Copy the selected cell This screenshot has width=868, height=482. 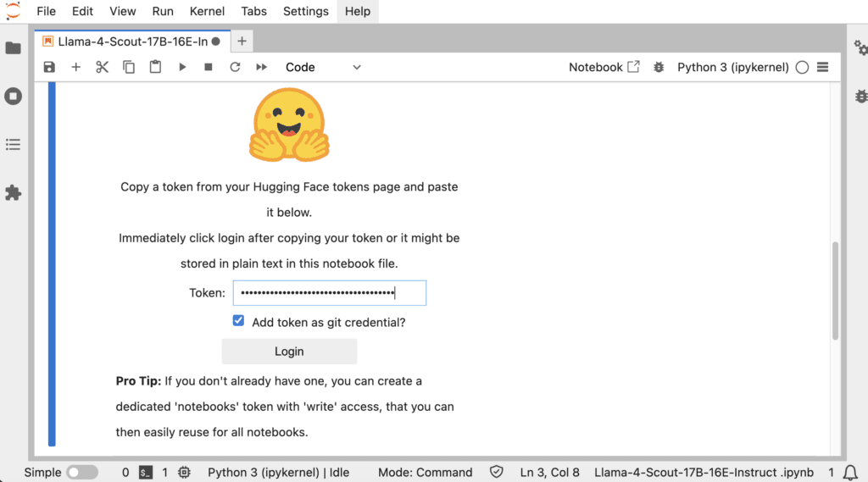(129, 67)
